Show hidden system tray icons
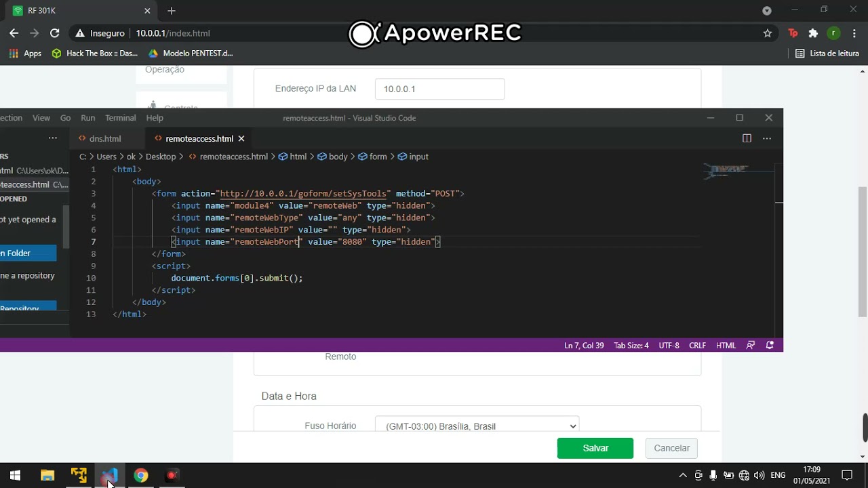 pos(683,475)
